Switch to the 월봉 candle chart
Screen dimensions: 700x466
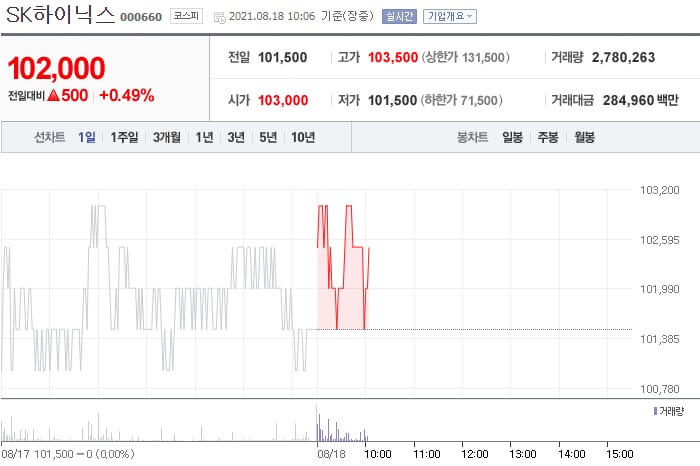584,137
